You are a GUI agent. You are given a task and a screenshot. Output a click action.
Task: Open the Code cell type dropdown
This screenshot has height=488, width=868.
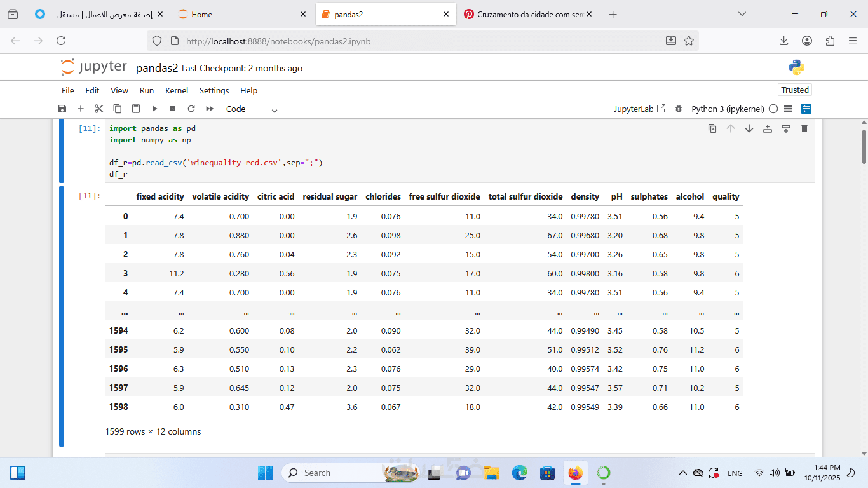coord(252,109)
